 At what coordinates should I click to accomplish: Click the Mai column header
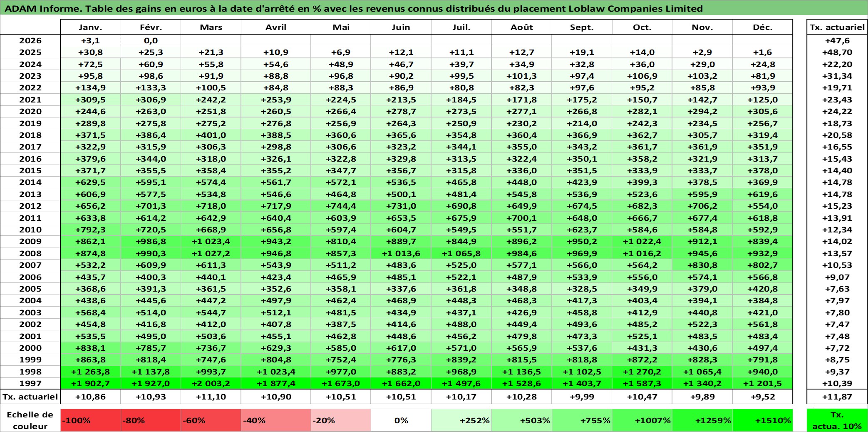[341, 27]
